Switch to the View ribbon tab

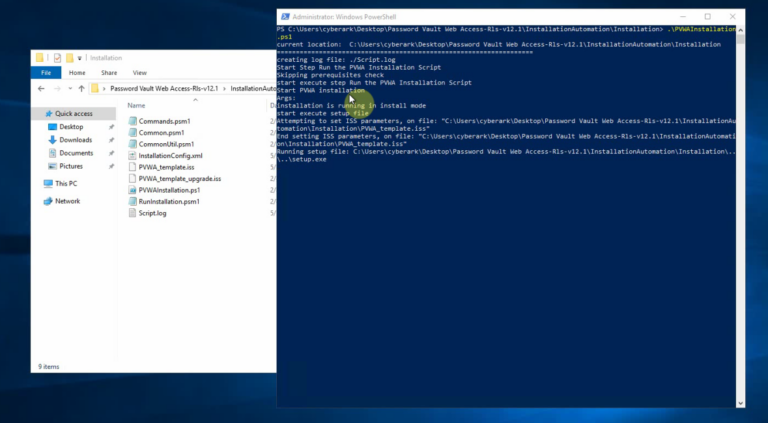click(x=140, y=73)
